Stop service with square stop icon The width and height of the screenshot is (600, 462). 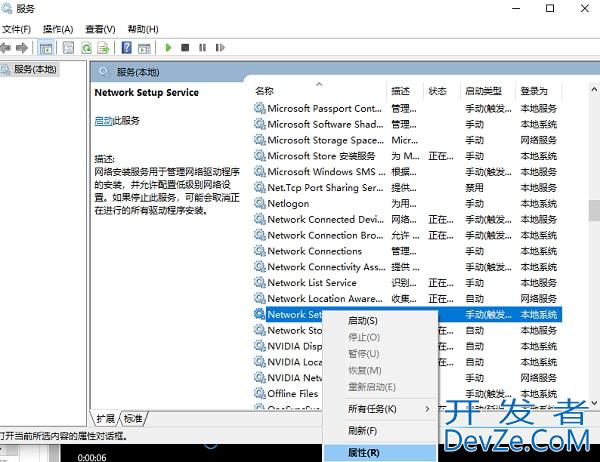185,48
